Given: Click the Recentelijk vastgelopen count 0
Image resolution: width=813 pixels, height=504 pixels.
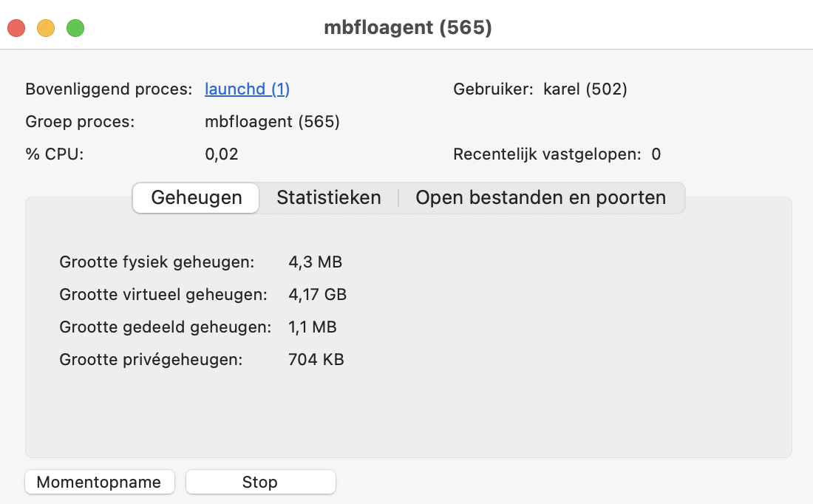Looking at the screenshot, I should pos(656,154).
